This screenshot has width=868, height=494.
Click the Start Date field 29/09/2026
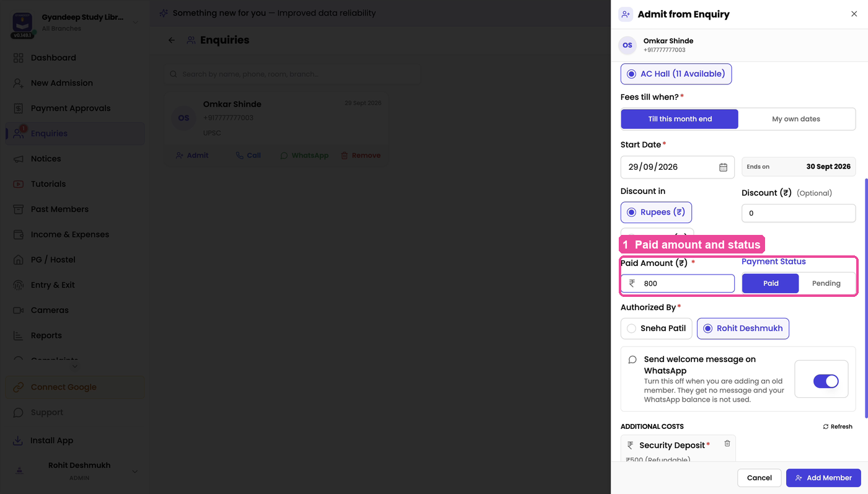[678, 167]
